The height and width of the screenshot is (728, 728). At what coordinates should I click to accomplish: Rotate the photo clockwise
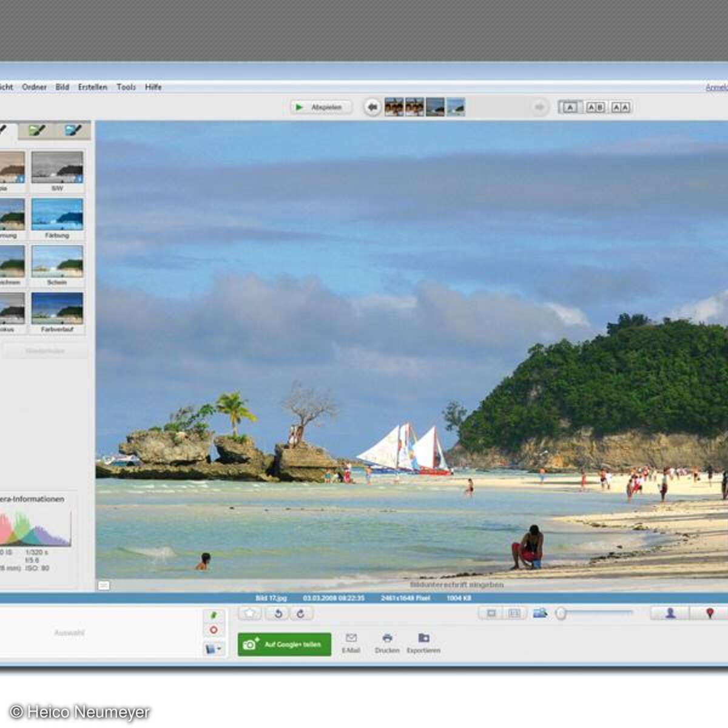(301, 613)
